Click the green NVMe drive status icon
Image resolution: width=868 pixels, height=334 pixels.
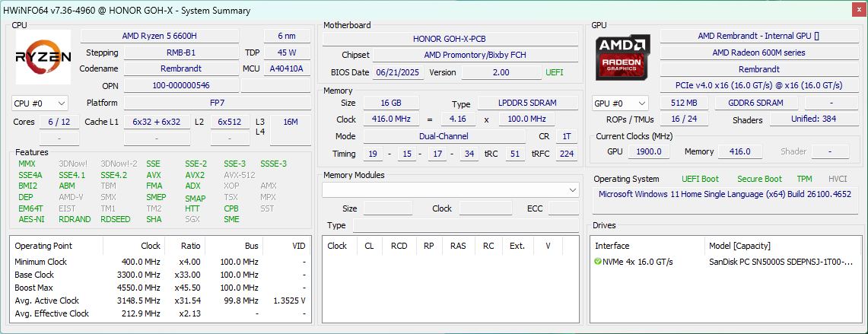coord(598,262)
